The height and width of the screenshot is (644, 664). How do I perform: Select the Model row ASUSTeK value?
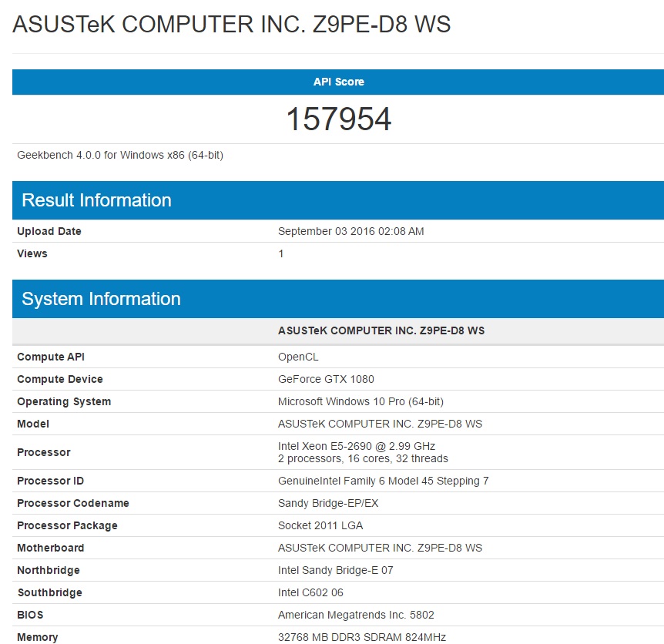[380, 424]
